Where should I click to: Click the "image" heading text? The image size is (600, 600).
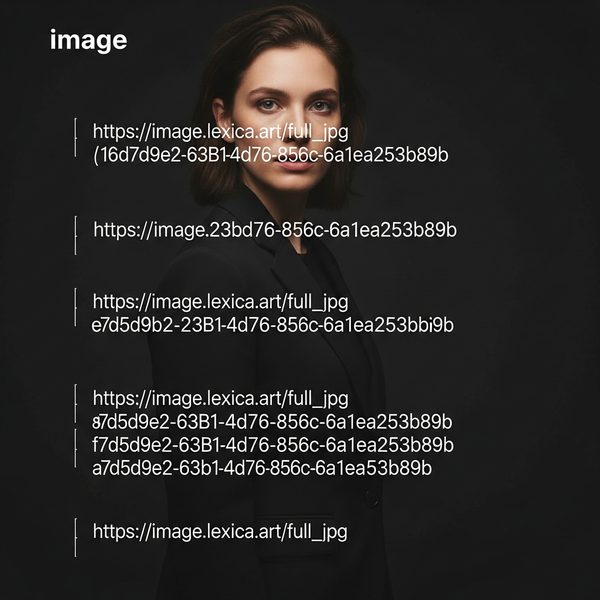click(x=88, y=41)
